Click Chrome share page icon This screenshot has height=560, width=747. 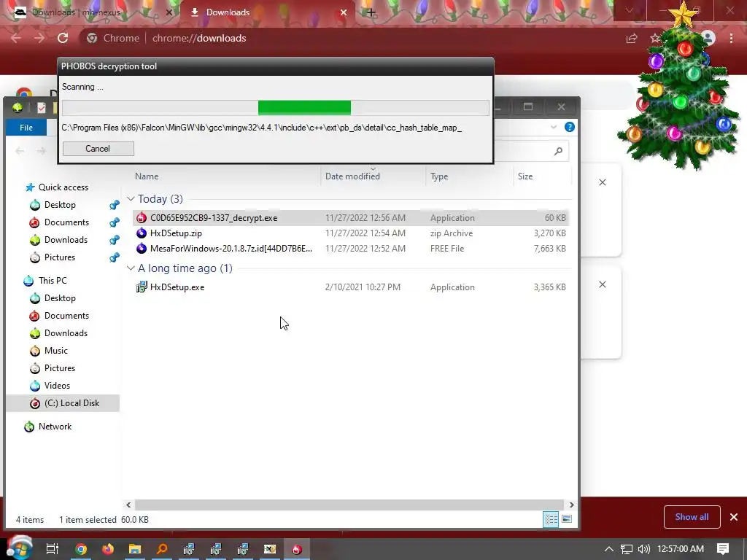(632, 38)
